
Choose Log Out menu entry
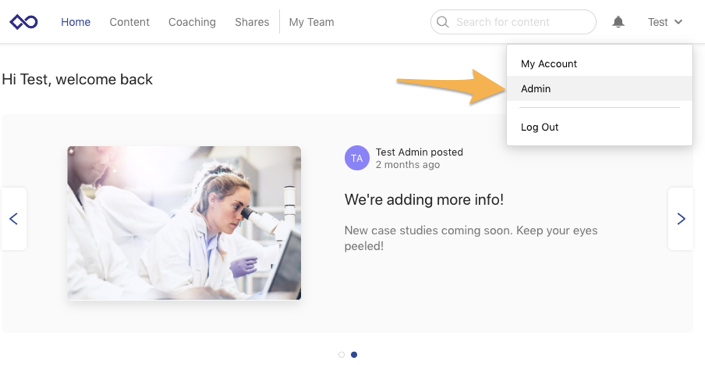[x=599, y=127]
